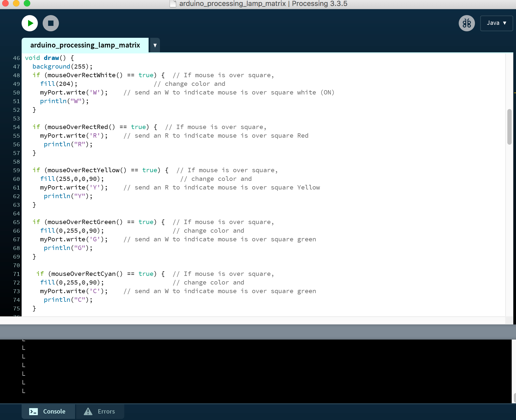Click "myPort.write('W');" statement
This screenshot has height=420, width=516.
coord(74,92)
